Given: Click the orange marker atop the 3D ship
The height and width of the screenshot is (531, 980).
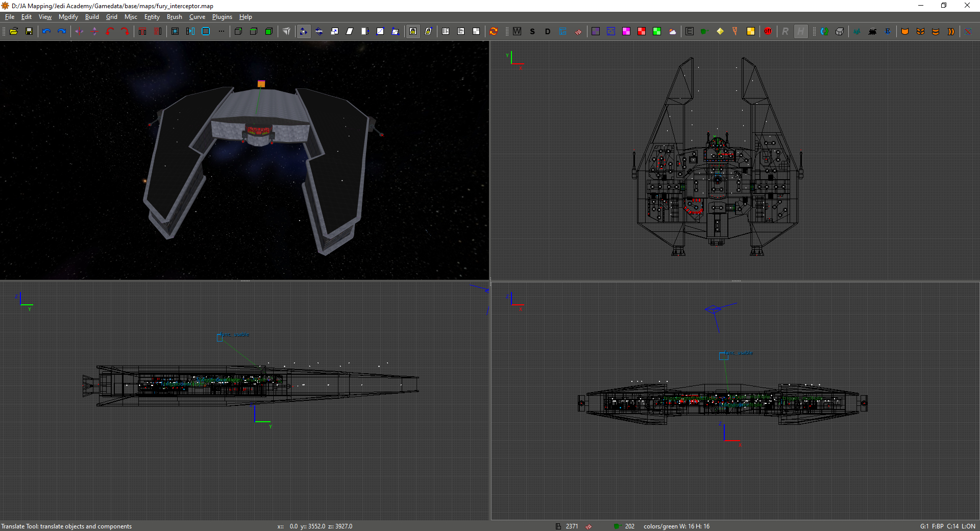Looking at the screenshot, I should tap(261, 84).
